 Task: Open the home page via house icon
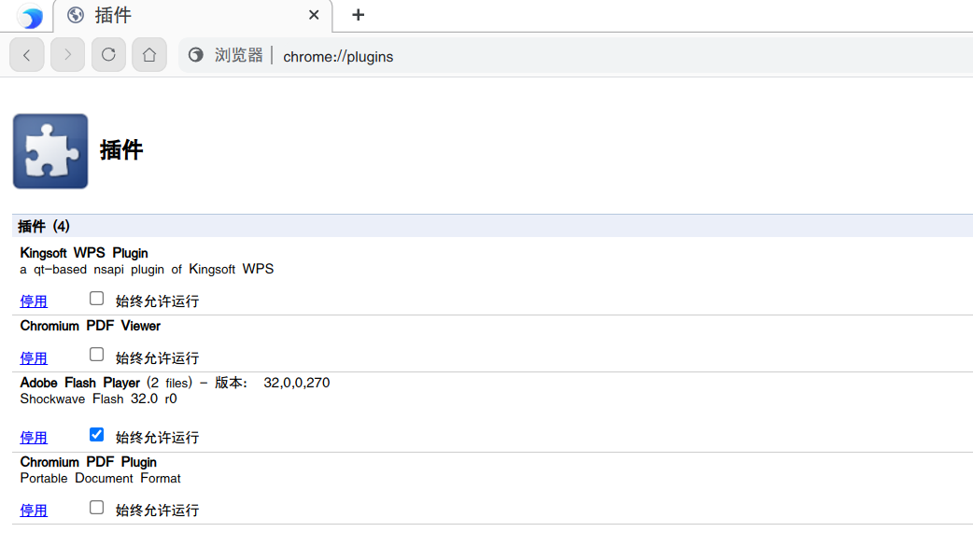(x=149, y=55)
